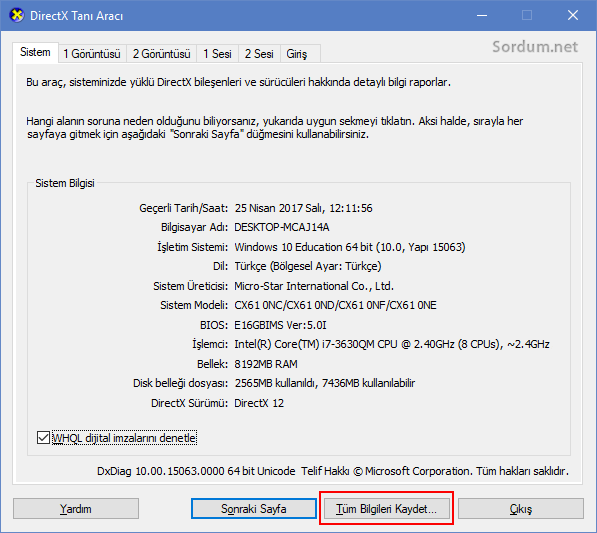The width and height of the screenshot is (597, 533).
Task: Click the Sordum.net watermark text
Action: tap(535, 47)
